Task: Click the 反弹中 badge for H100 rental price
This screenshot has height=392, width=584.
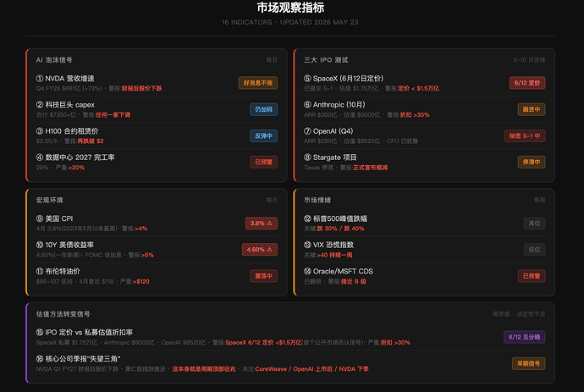Action: click(263, 135)
